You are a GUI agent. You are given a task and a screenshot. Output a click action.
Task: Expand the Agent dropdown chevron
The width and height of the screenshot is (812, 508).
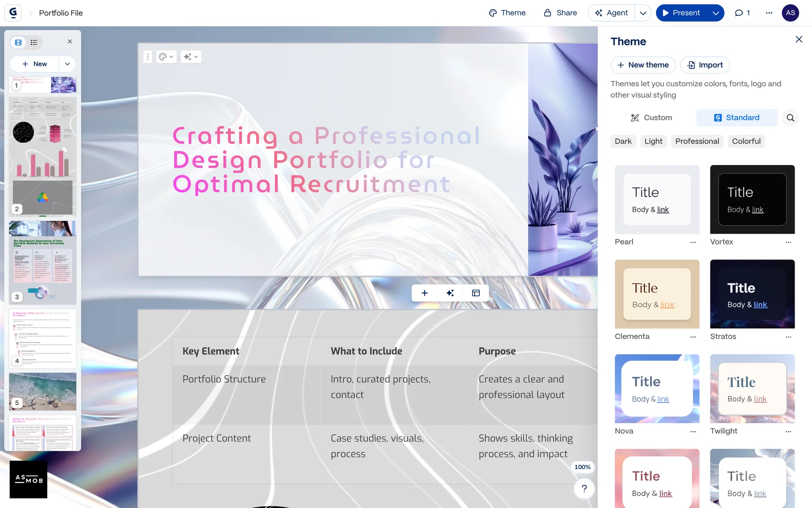[643, 13]
